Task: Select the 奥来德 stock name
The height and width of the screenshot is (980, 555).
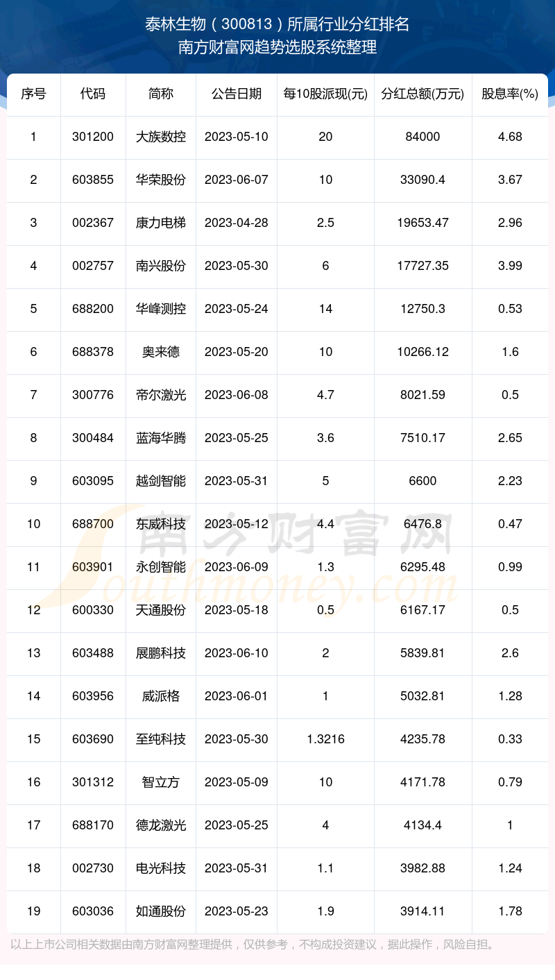Action: (161, 352)
